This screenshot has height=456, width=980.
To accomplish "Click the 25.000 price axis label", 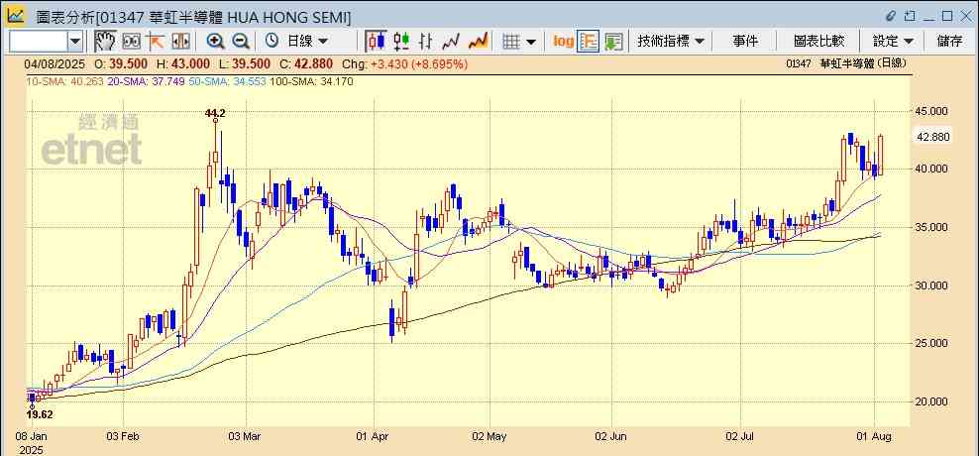I will point(931,343).
